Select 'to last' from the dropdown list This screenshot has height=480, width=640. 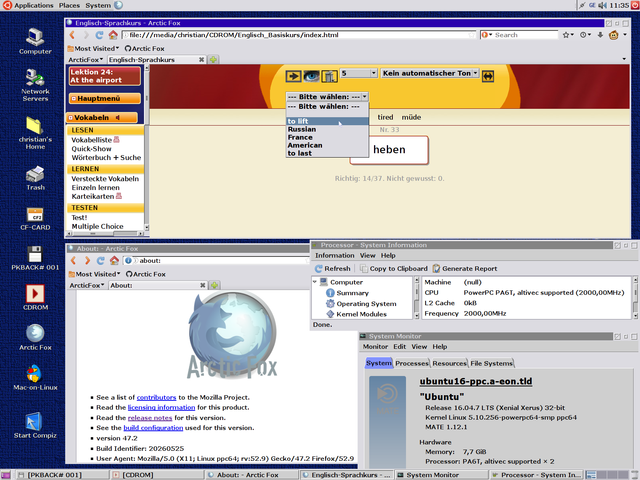point(327,153)
